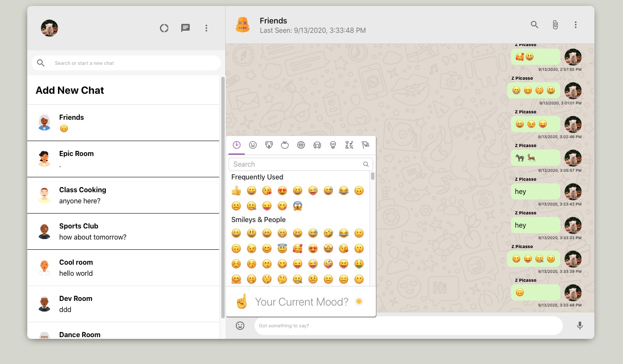
Task: Select the Flags emoji category
Action: click(x=365, y=145)
